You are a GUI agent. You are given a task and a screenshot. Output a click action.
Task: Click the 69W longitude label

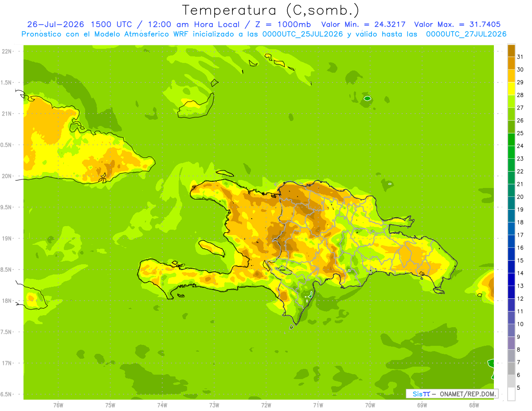click(x=422, y=405)
